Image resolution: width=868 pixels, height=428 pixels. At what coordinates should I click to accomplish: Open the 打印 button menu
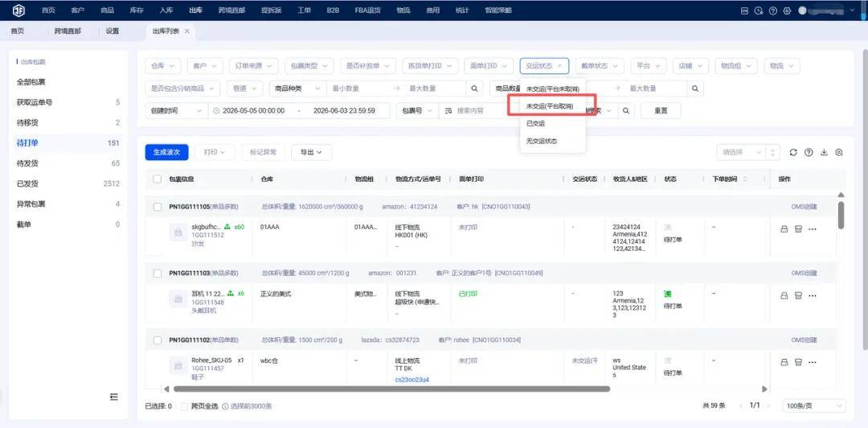pyautogui.click(x=215, y=153)
